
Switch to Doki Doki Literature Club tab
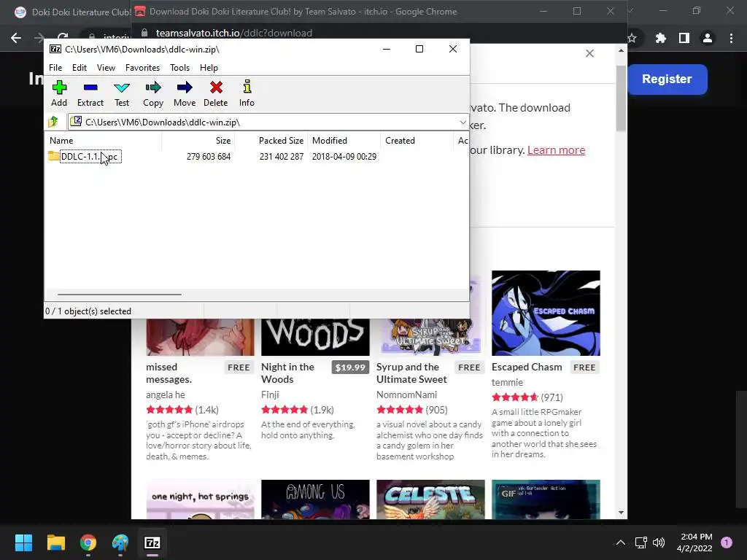click(x=71, y=12)
